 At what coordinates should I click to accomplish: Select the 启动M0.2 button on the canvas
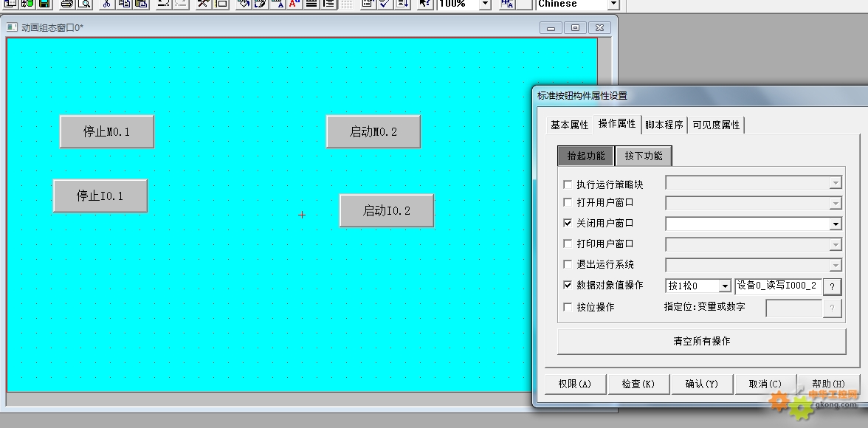coord(373,132)
